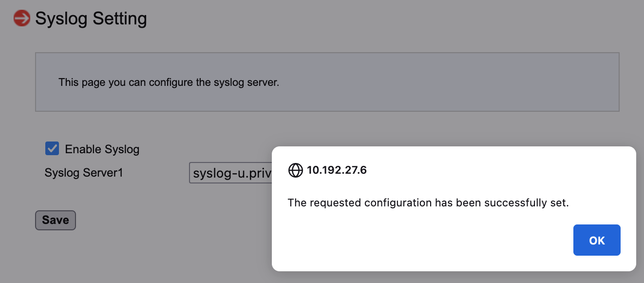The width and height of the screenshot is (644, 283).
Task: Click the configure syslog server description text
Action: 169,82
